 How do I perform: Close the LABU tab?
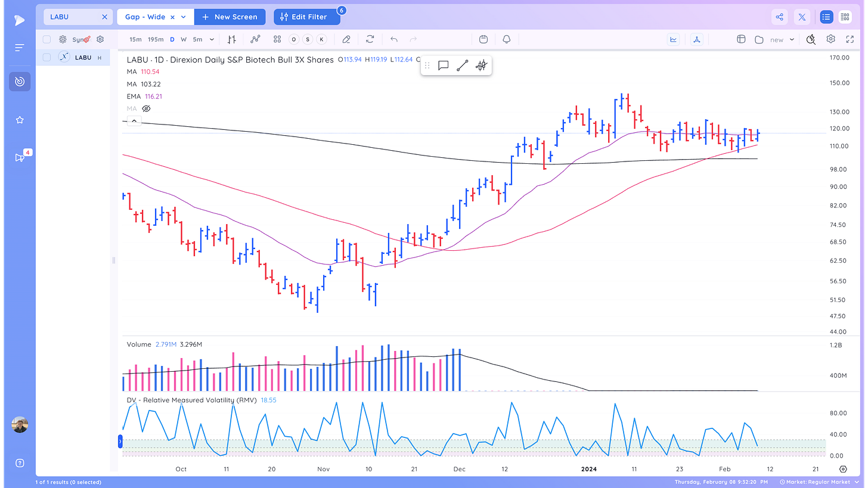(104, 17)
